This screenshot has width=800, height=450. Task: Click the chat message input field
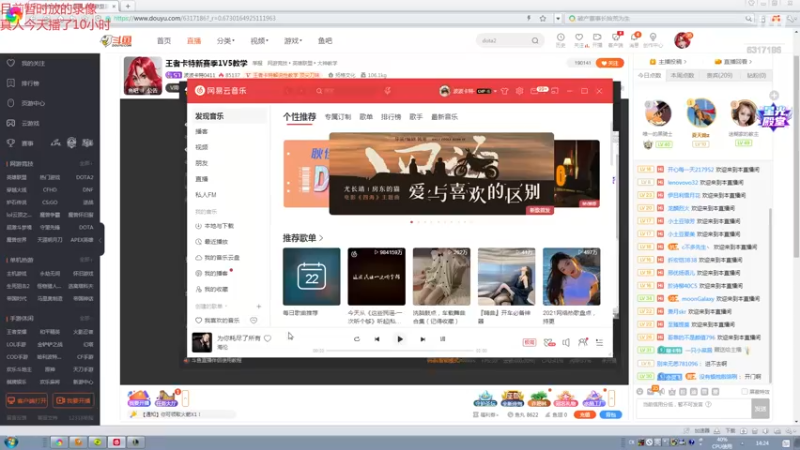[x=693, y=408]
